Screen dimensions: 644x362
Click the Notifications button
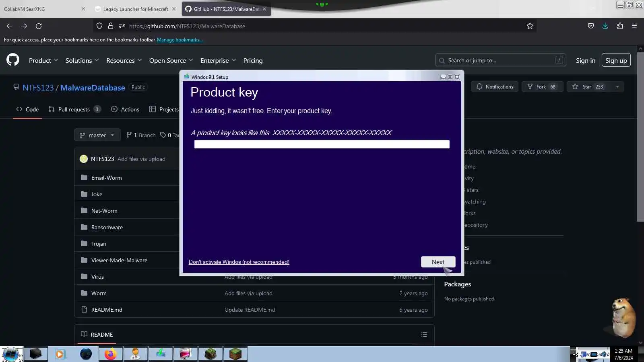[495, 87]
